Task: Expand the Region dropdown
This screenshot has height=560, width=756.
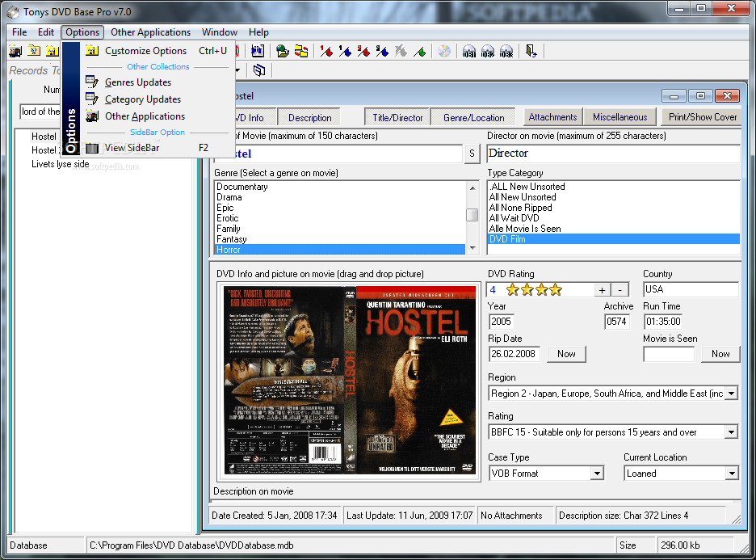Action: pyautogui.click(x=732, y=394)
